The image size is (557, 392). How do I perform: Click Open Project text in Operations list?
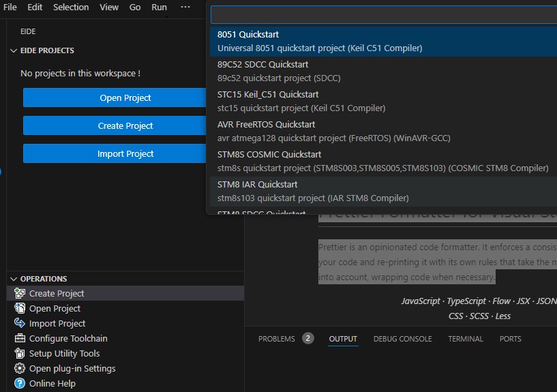(x=55, y=309)
